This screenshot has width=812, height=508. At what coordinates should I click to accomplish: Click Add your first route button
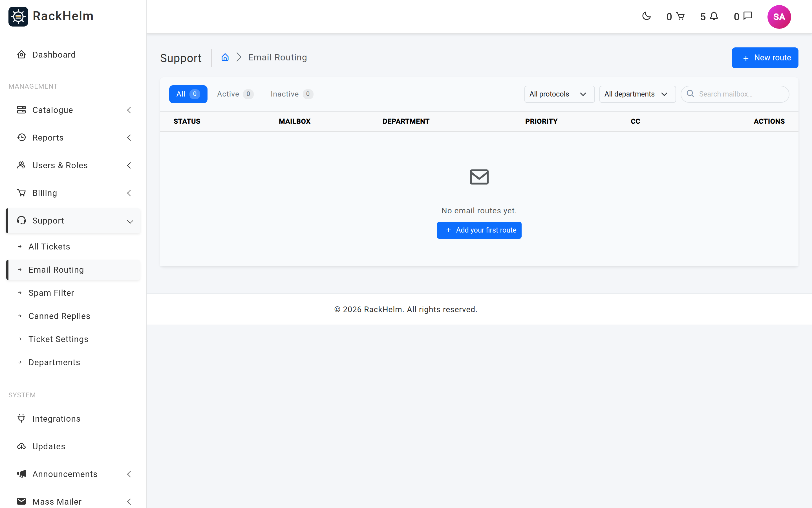click(x=479, y=230)
